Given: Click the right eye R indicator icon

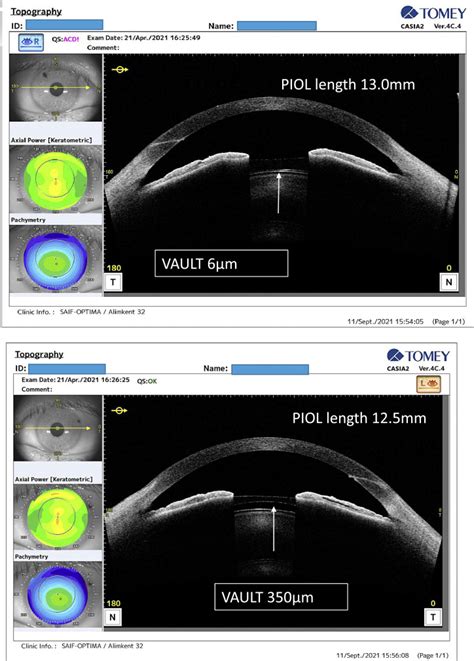Looking at the screenshot, I should (31, 42).
